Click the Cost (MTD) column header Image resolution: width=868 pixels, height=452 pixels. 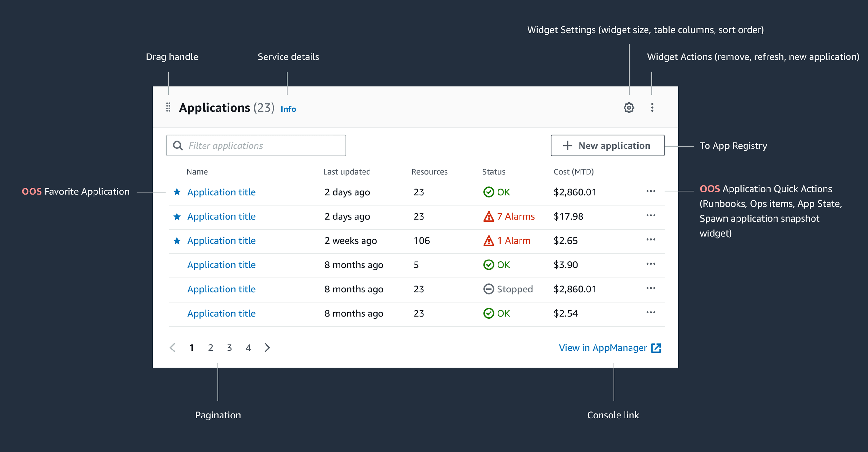click(573, 171)
